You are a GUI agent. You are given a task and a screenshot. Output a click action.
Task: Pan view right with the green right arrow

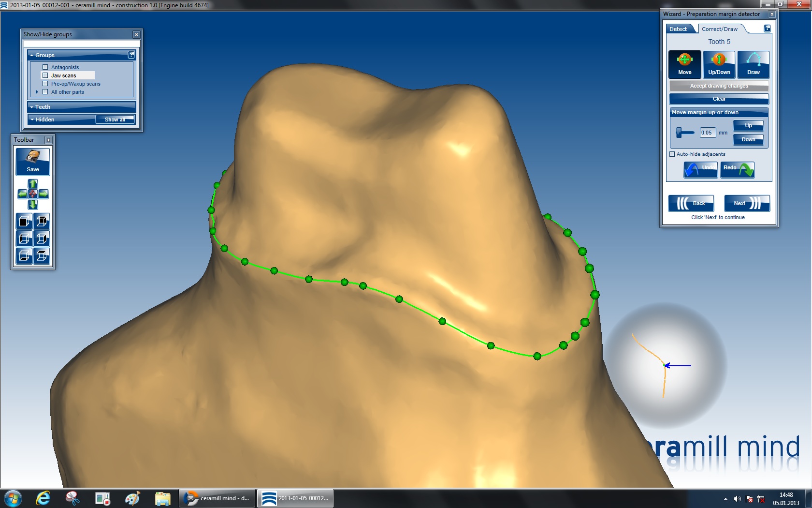tap(43, 194)
